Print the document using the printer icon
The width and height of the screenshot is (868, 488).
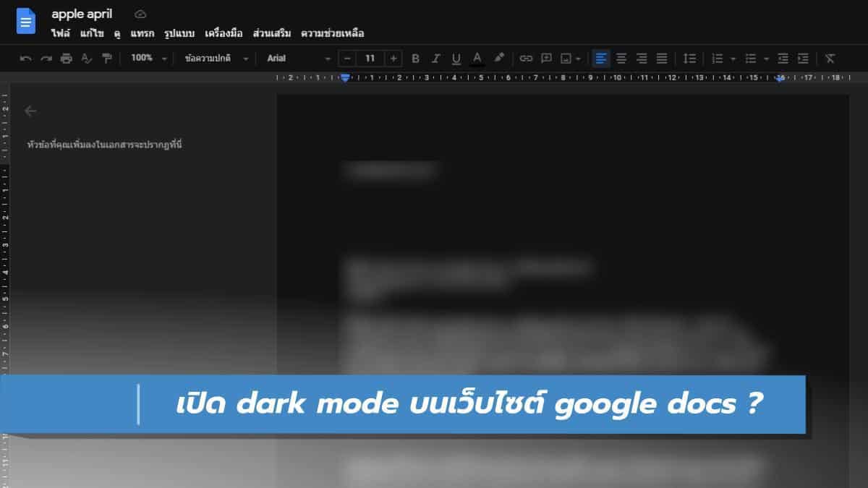point(67,59)
